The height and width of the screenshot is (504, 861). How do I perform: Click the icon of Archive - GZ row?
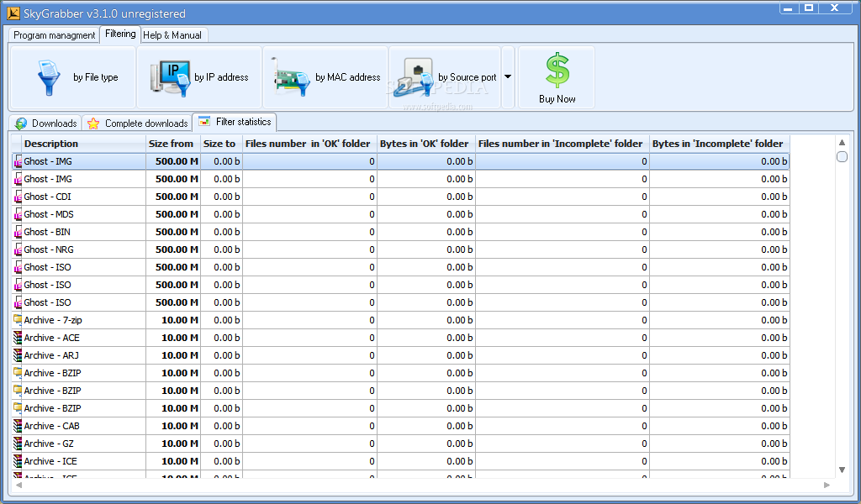coord(18,444)
